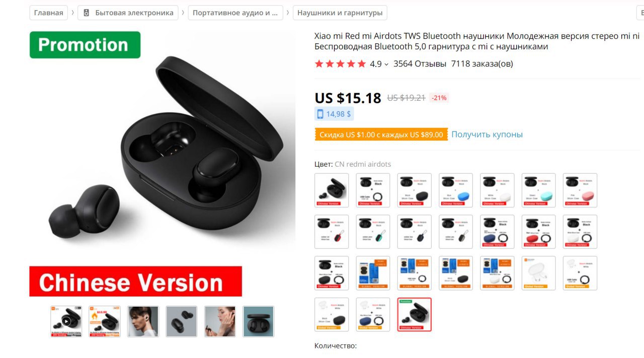
Task: Select the thumbnail of the man wearing earbuds
Action: 143,321
